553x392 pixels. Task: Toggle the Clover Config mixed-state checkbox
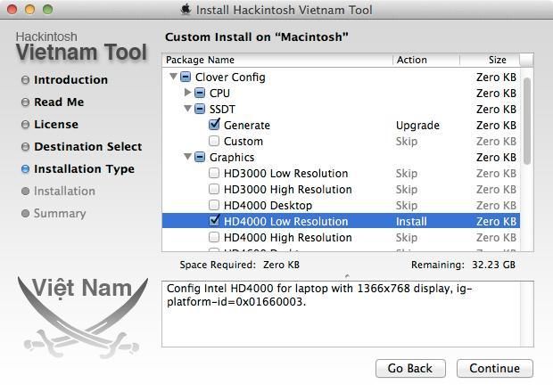tap(186, 77)
